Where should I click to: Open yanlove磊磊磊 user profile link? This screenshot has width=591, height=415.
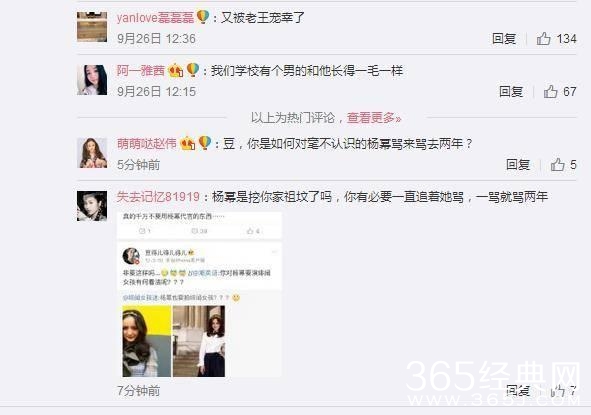click(155, 17)
